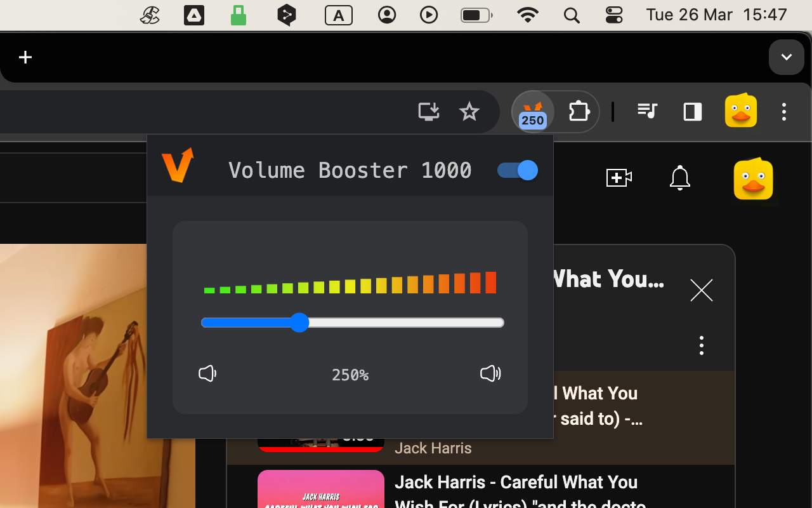Turn off Volume Booster 1000 toggle switch

point(518,170)
